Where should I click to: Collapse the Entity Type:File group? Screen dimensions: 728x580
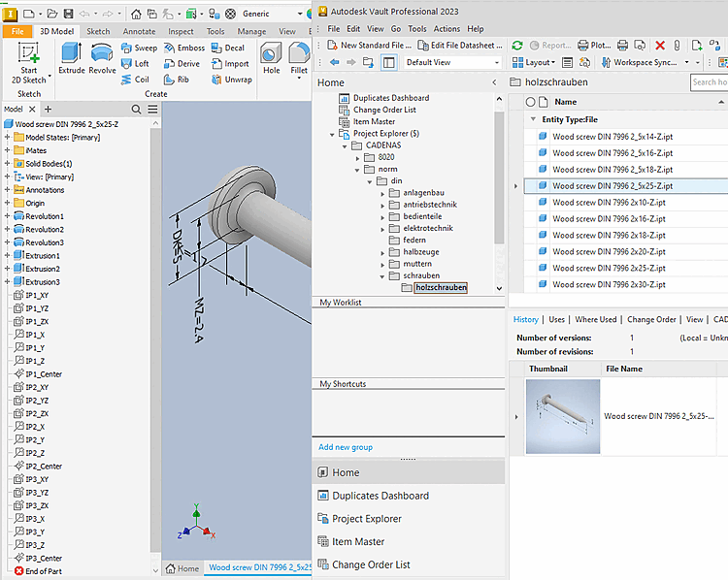pyautogui.click(x=532, y=119)
